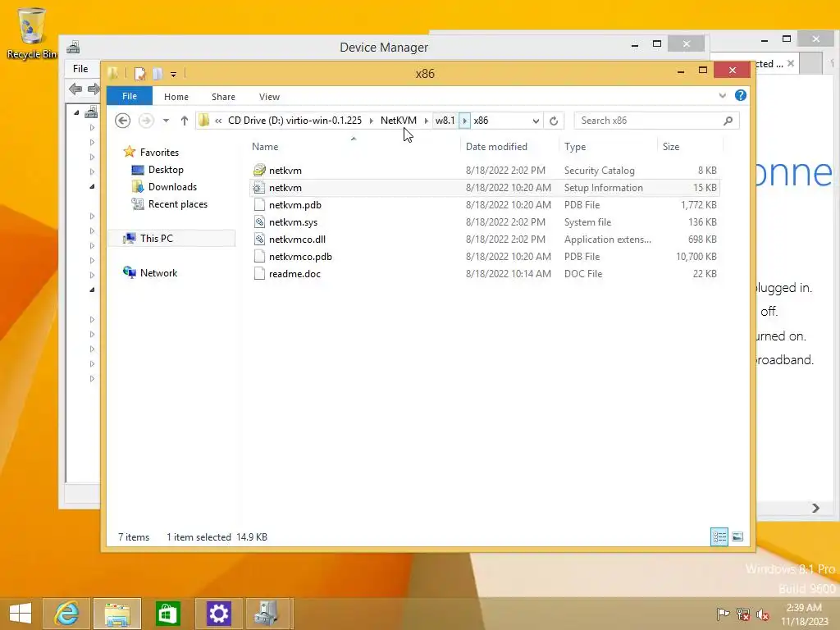Close the background window tab
The image size is (840, 630).
tap(790, 63)
